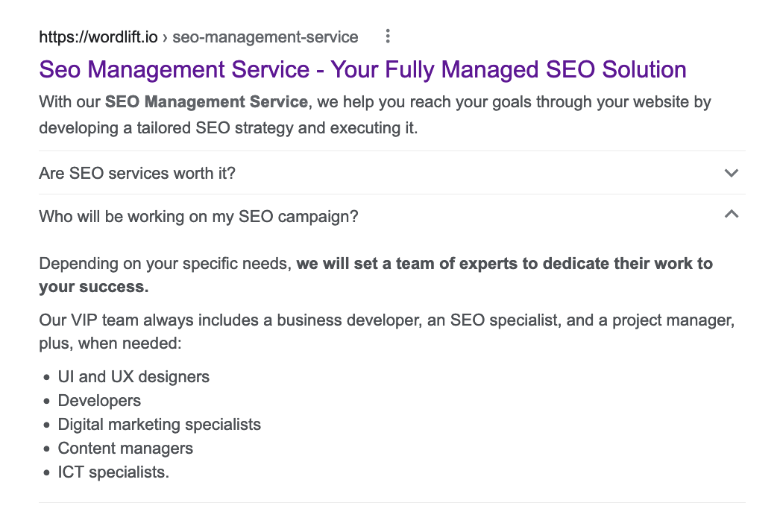Click 'Who will be working on my SEO campaign?'
This screenshot has width=780, height=532.
click(198, 217)
